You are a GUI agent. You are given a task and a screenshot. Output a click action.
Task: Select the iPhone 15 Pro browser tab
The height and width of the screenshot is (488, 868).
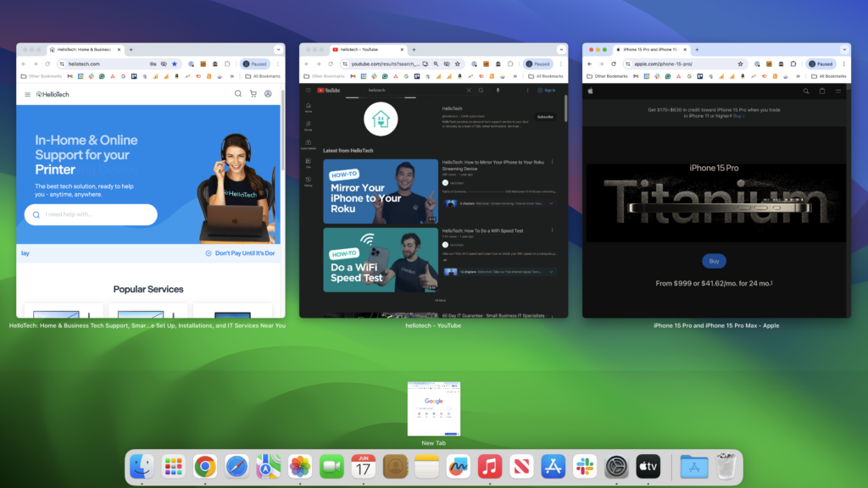point(651,50)
